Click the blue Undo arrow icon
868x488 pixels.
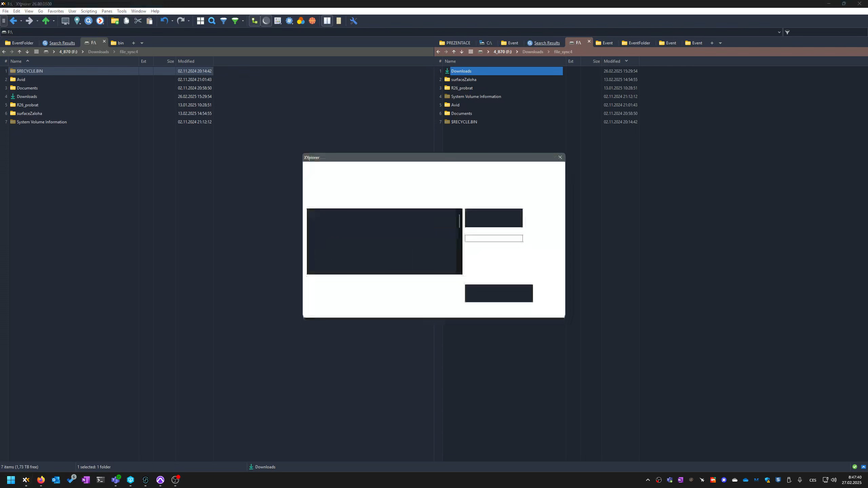[164, 21]
